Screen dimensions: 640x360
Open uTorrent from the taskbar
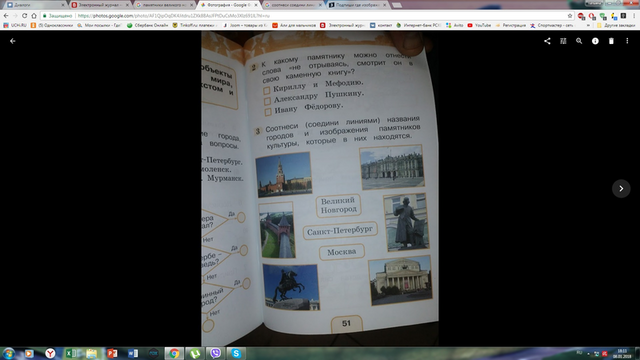[x=195, y=353]
